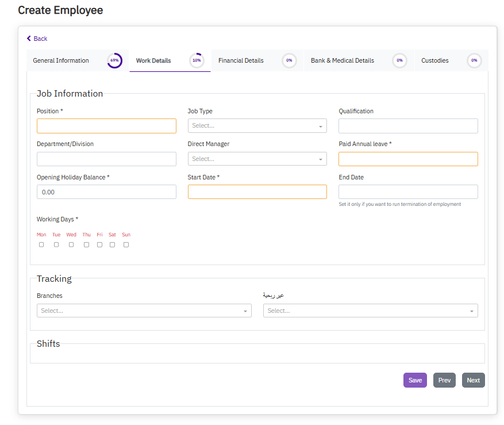Check the Sun working day checkbox

[126, 244]
